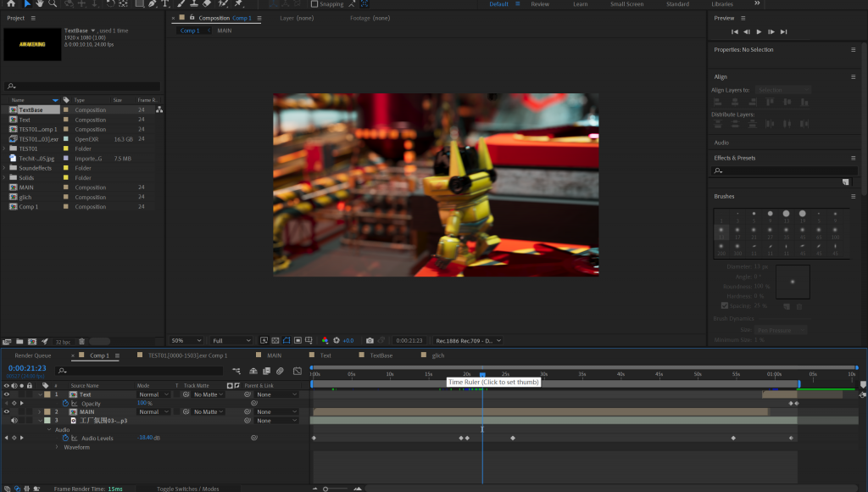
Task: Open Parent None dropdown for layer 3
Action: pyautogui.click(x=276, y=421)
